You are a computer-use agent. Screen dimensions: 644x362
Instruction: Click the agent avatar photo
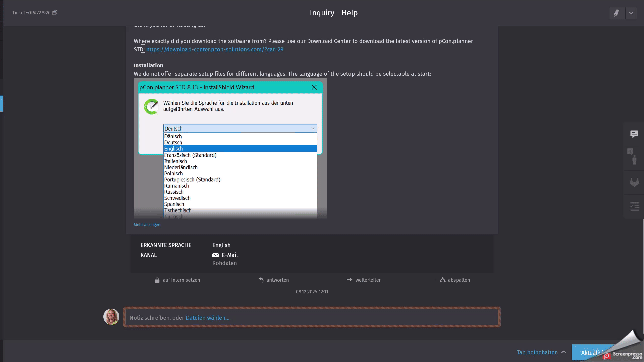click(x=111, y=317)
